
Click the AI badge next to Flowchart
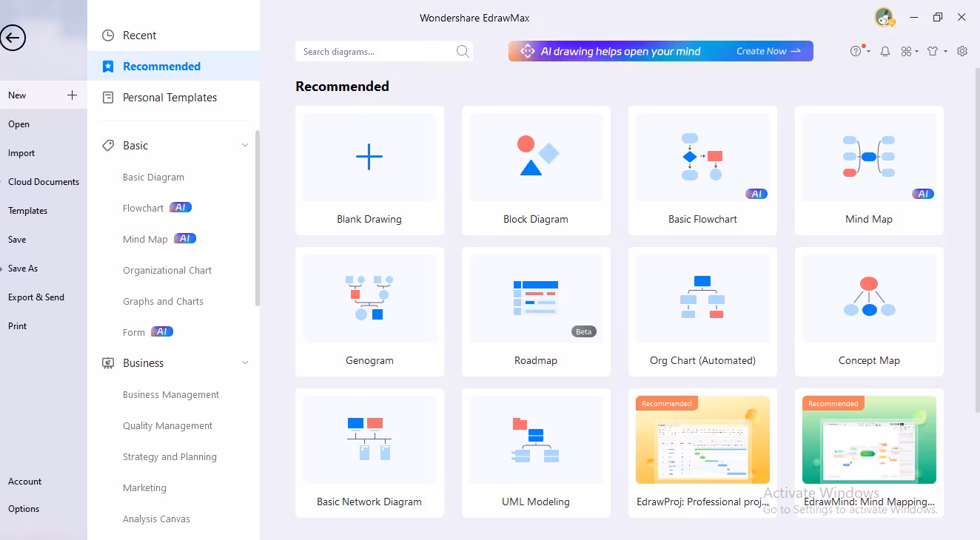point(181,208)
